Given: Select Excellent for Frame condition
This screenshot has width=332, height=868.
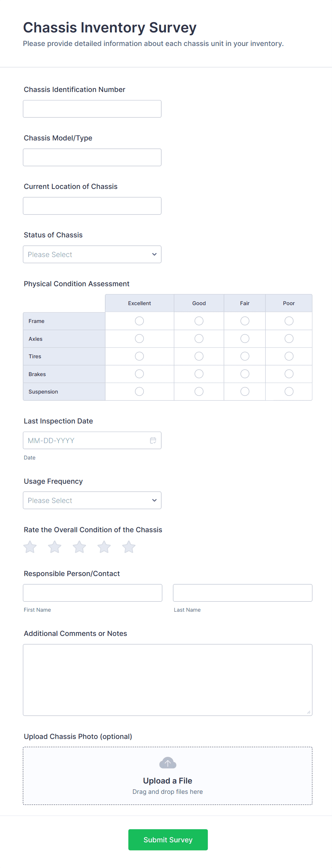Looking at the screenshot, I should [x=139, y=321].
